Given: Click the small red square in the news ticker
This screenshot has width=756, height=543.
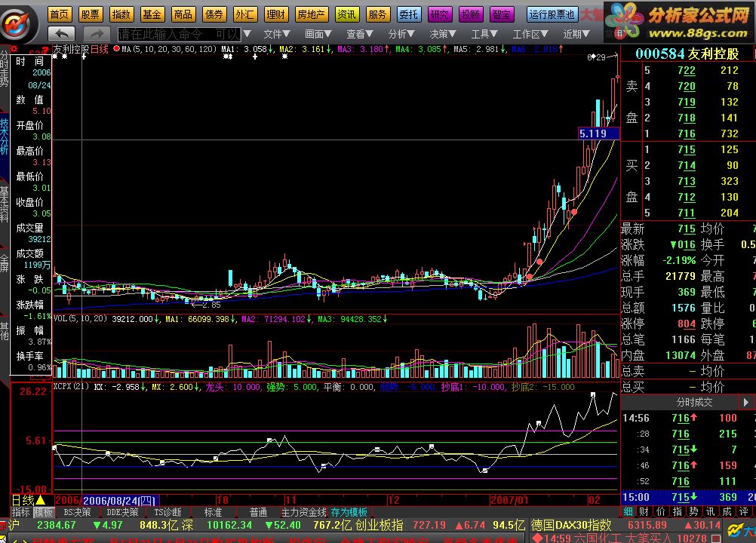Looking at the screenshot, I should pos(716,538).
